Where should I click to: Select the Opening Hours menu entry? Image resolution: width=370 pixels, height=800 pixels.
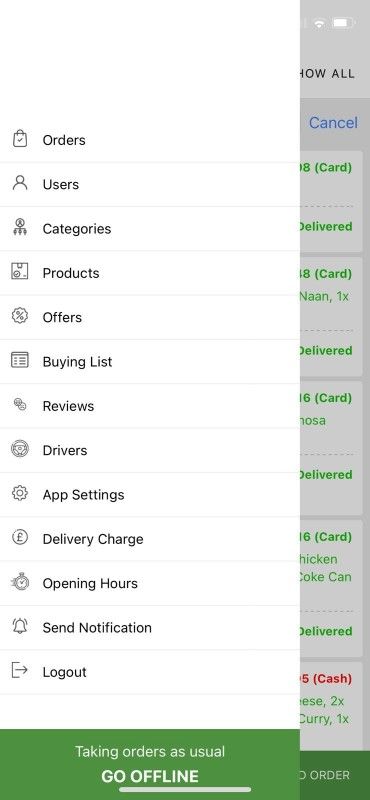pos(150,583)
